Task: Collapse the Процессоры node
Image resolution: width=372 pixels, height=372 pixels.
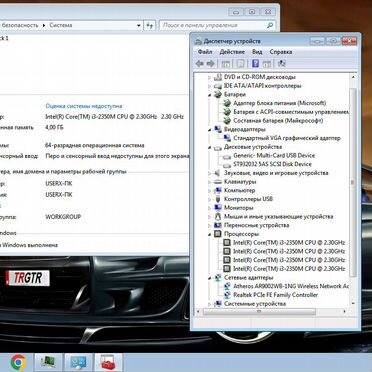Action: point(210,234)
